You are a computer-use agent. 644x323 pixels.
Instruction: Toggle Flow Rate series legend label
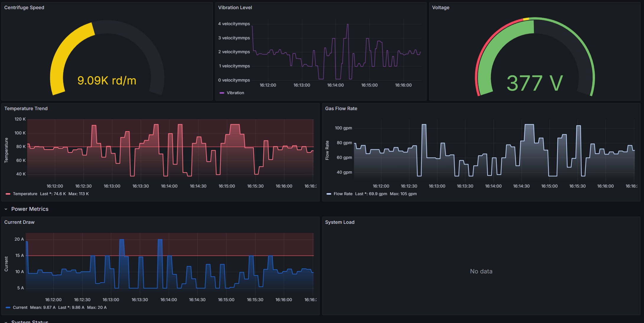click(343, 194)
